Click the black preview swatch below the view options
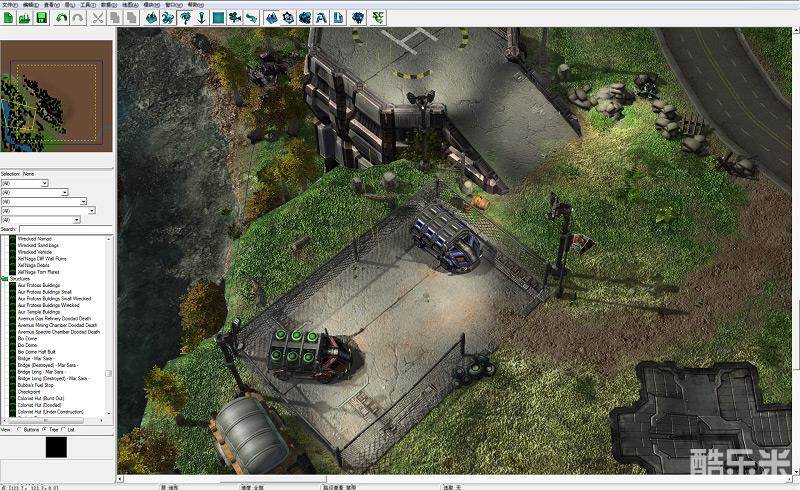Viewport: 800px width, 490px height. (56, 447)
